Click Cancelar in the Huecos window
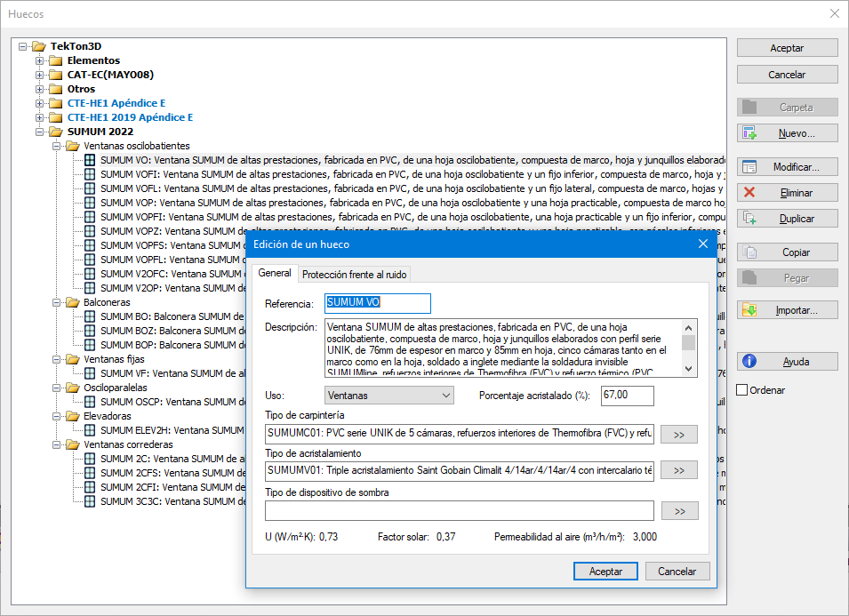 pyautogui.click(x=787, y=74)
